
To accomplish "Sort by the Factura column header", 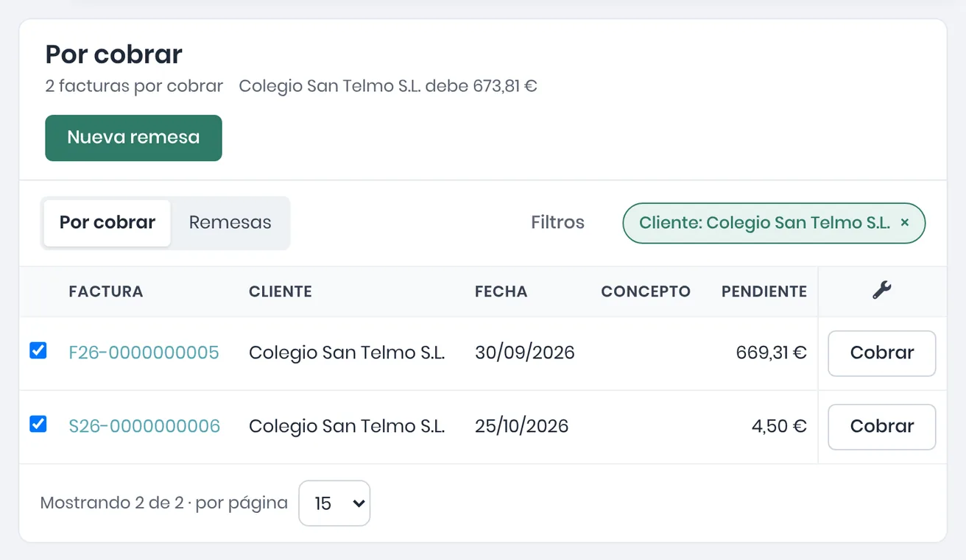I will 106,291.
